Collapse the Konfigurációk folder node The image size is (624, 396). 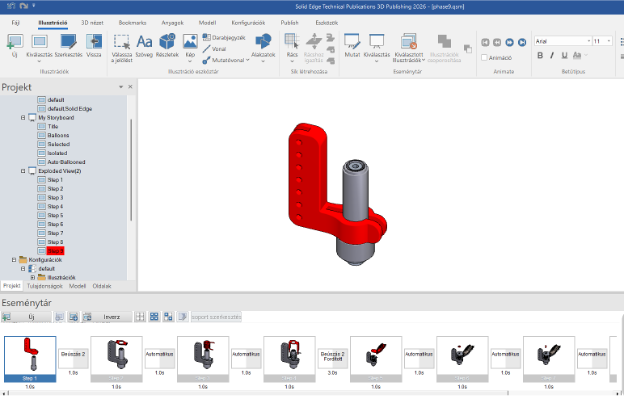tap(14, 260)
